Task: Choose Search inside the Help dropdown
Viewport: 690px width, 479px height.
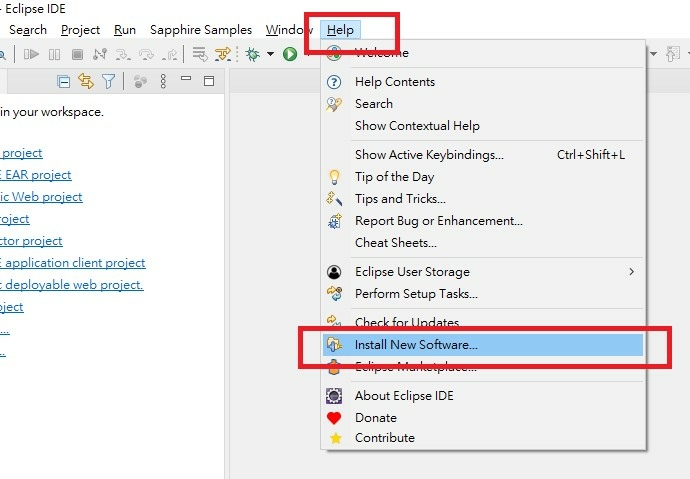Action: pos(483,104)
